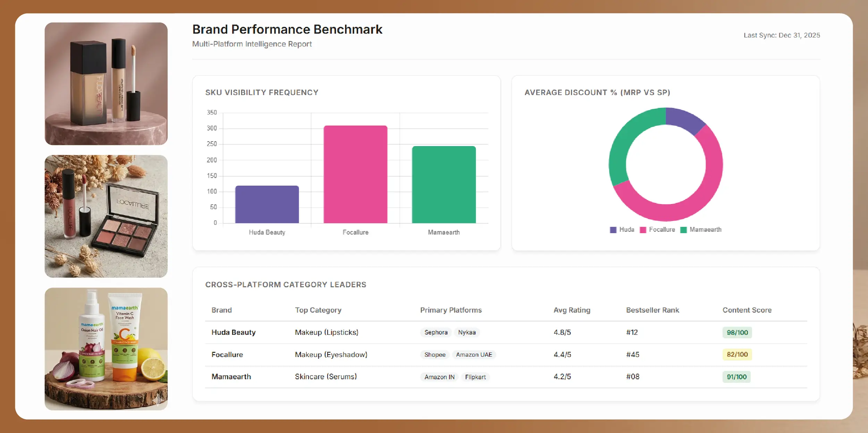Choose the Amazon IN platform chip
868x433 pixels.
click(x=439, y=377)
